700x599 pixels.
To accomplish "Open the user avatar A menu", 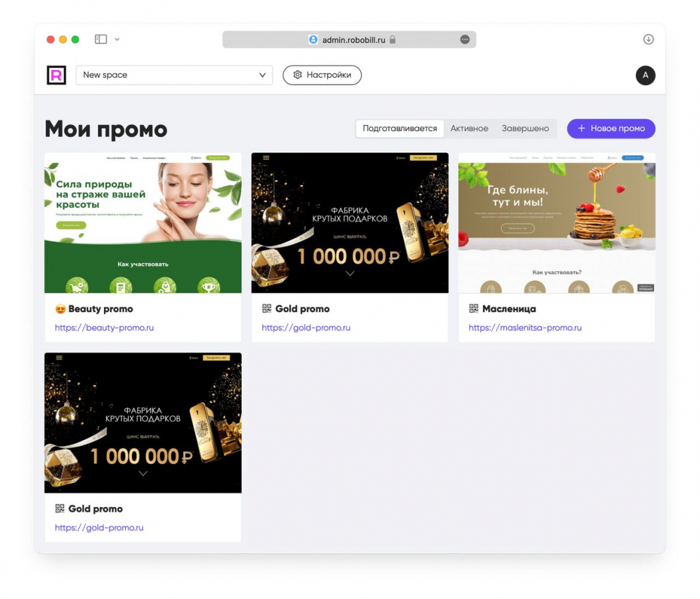I will (645, 75).
